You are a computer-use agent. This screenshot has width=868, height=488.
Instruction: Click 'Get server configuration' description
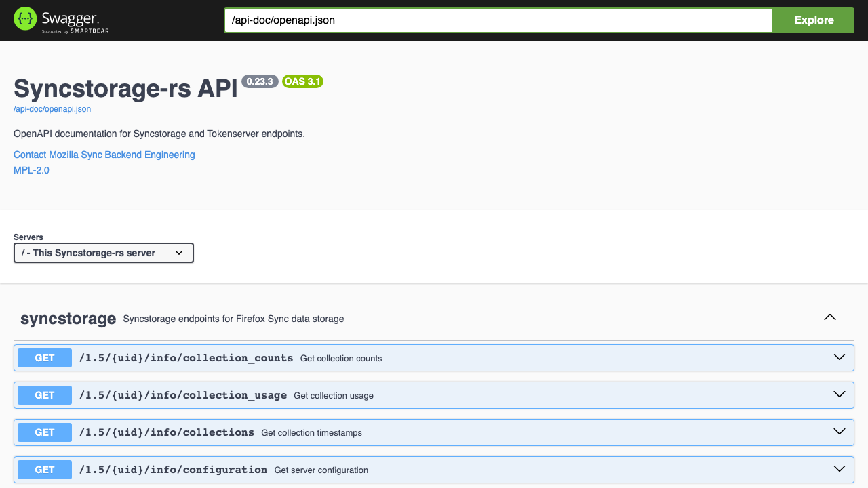[321, 470]
